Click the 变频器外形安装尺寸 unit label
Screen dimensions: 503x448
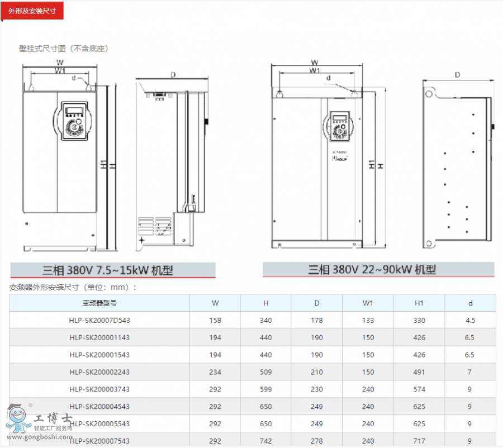click(x=73, y=288)
